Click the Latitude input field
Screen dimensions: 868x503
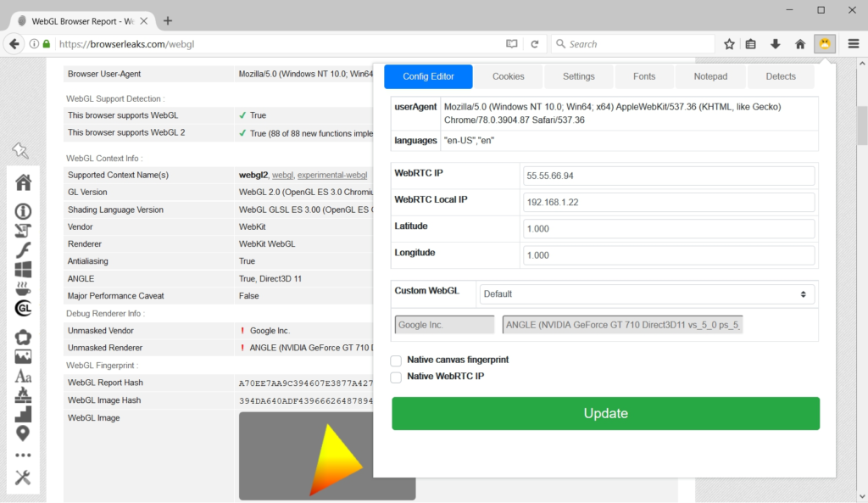[x=669, y=229]
